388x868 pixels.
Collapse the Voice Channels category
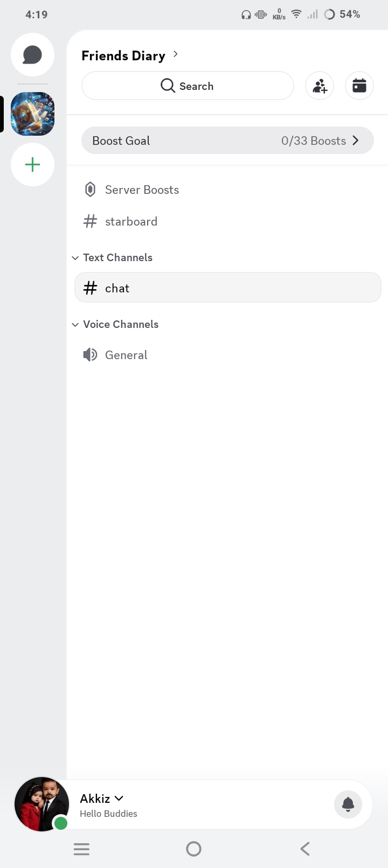click(x=115, y=324)
